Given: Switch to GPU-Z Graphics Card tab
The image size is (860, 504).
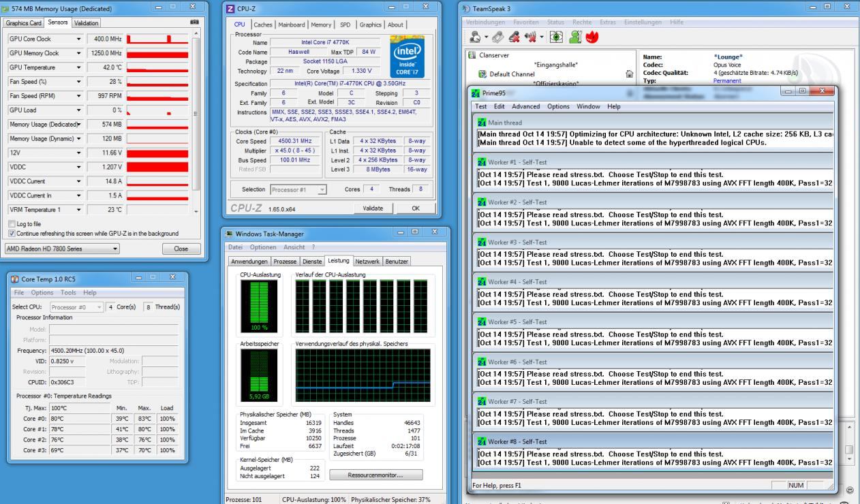Looking at the screenshot, I should point(23,23).
